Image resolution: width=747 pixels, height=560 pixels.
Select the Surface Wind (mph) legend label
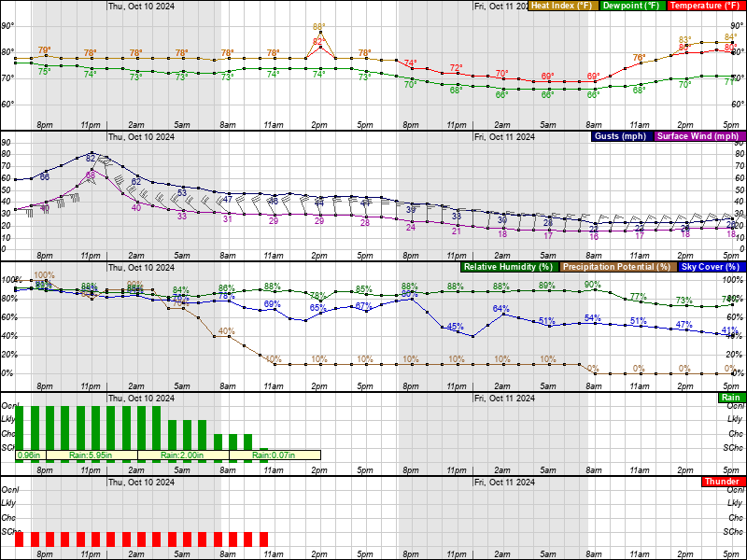(698, 136)
